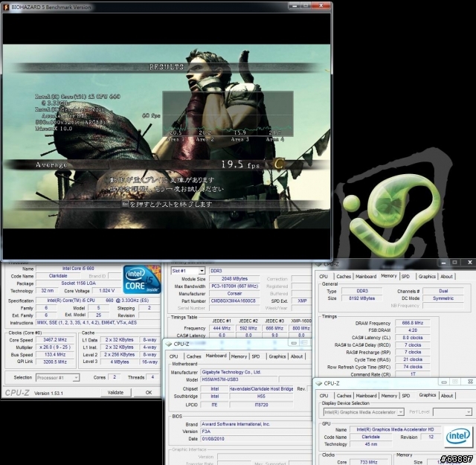Click the Average 19.5 fps result
Screen dimensions: 476x465
[x=240, y=164]
